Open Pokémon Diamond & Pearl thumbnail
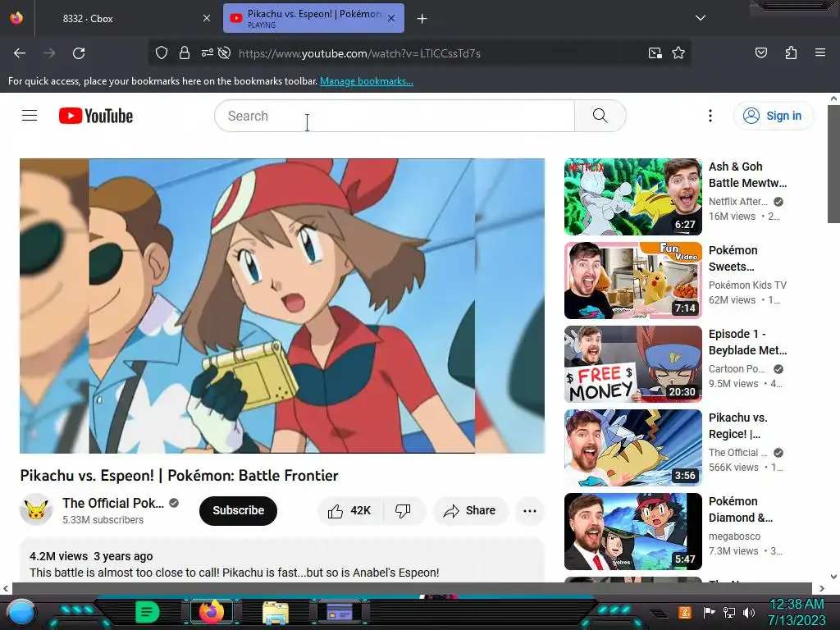 click(632, 531)
